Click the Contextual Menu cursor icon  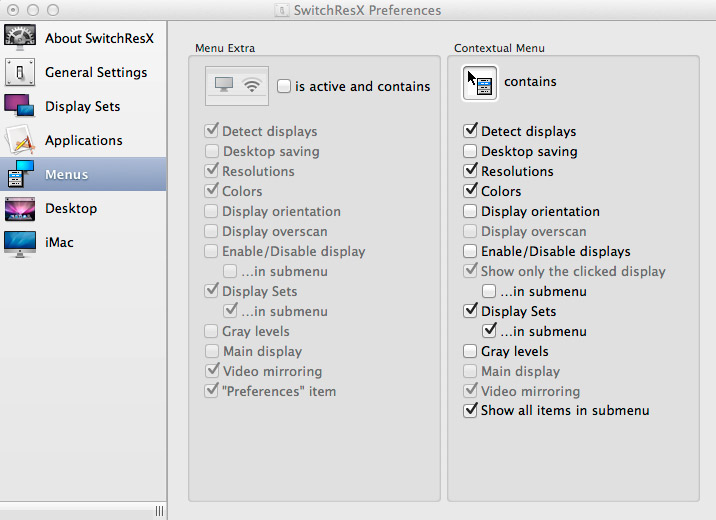[x=480, y=82]
